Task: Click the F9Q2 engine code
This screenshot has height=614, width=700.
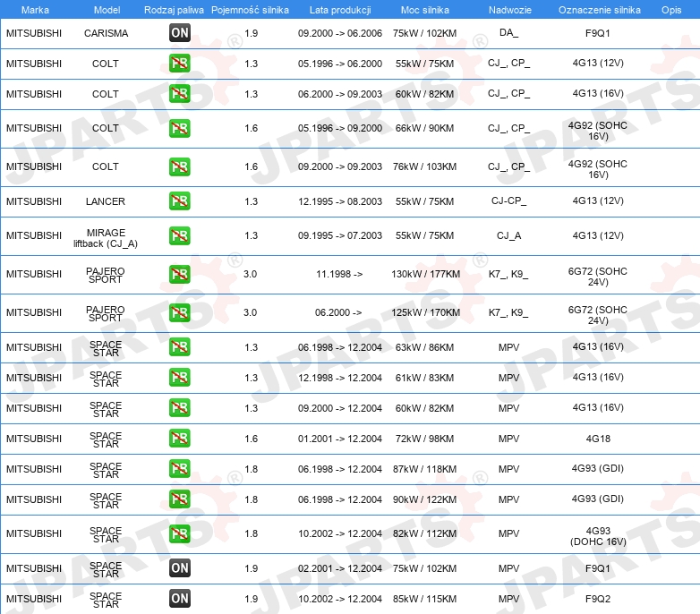Action: point(598,599)
